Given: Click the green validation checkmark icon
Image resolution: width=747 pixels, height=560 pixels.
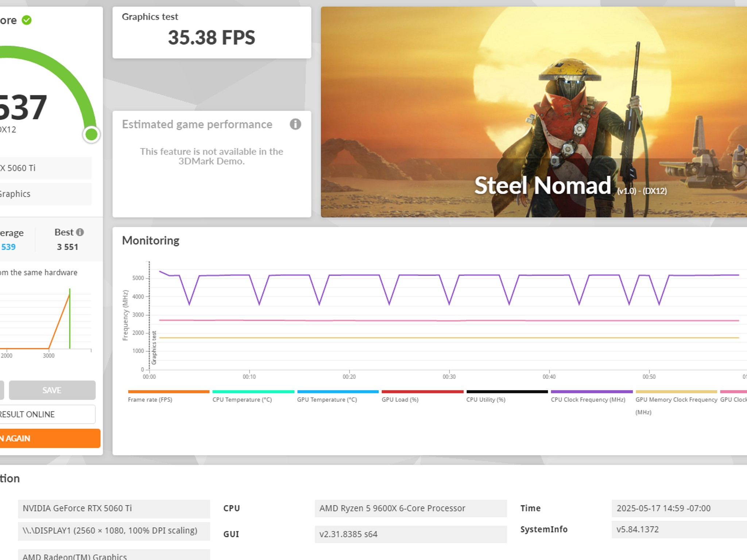Looking at the screenshot, I should click(x=27, y=20).
